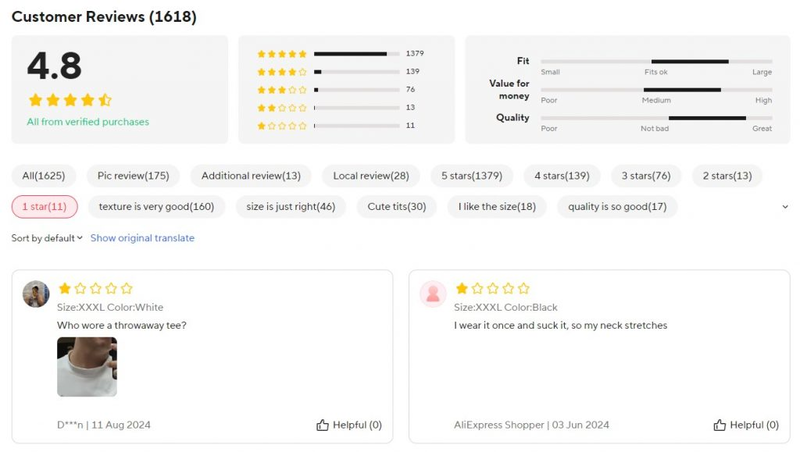Screen dimensions: 800x452
Task: Open the white tee review photo
Action: tap(87, 367)
